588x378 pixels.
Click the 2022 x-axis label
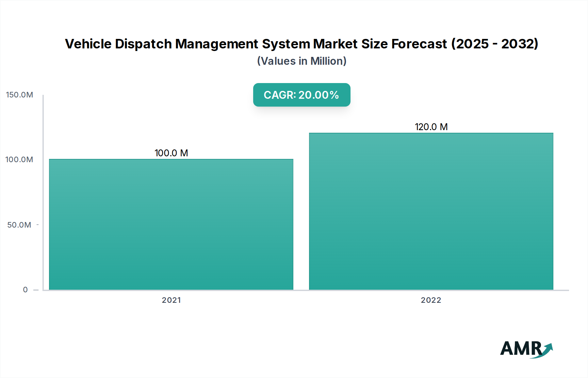(x=431, y=300)
